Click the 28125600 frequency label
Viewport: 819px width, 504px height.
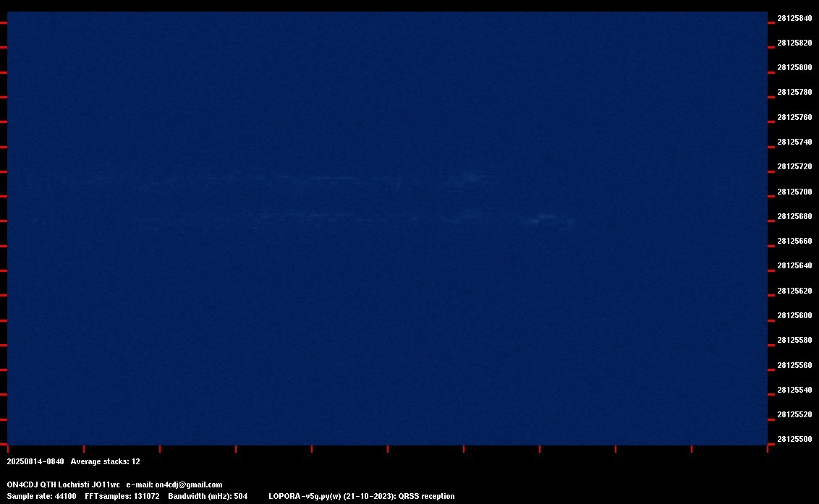[x=794, y=315]
